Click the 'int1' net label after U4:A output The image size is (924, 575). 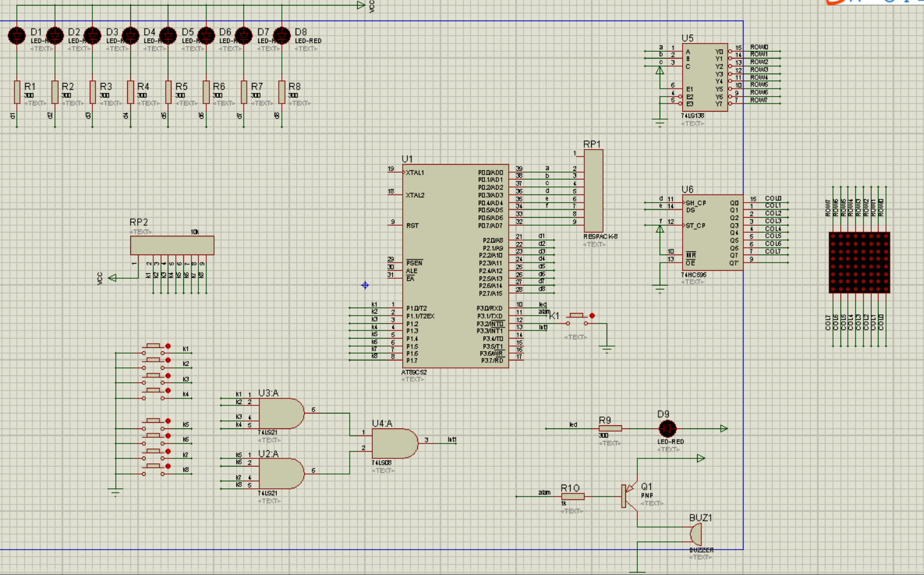[x=452, y=440]
